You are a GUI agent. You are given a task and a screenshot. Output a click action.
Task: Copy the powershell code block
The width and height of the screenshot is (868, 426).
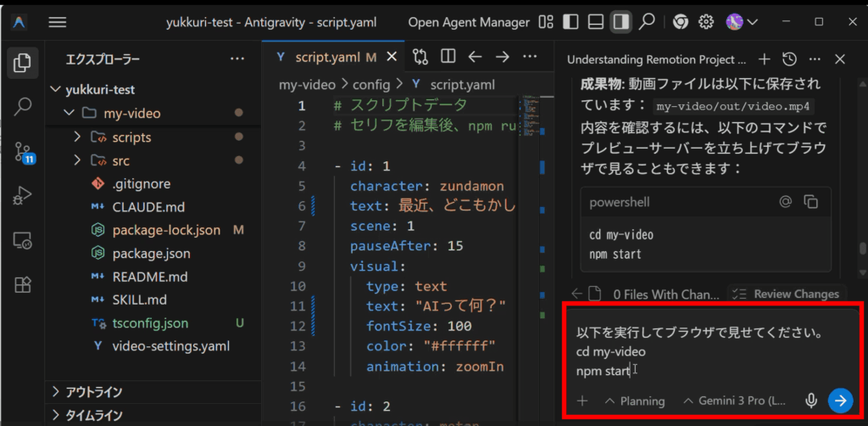click(x=811, y=202)
